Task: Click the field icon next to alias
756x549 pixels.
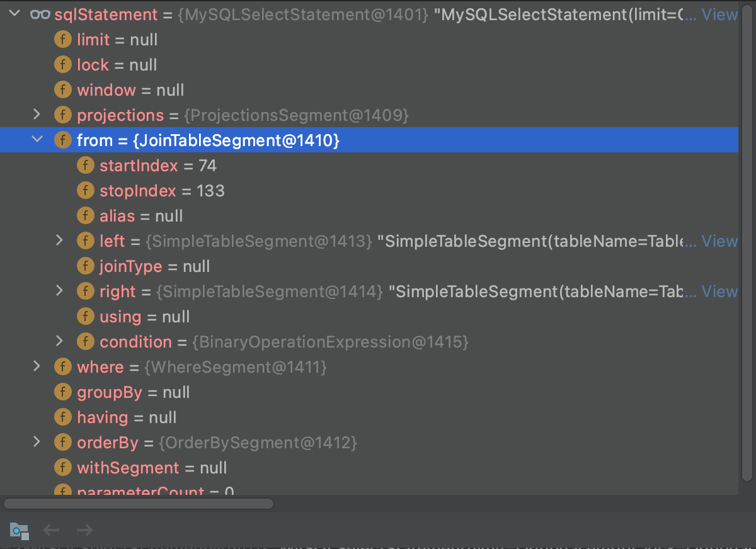Action: click(86, 215)
